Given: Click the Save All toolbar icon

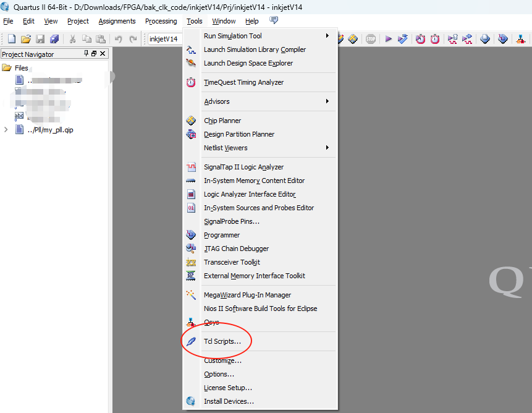Looking at the screenshot, I should click(54, 39).
